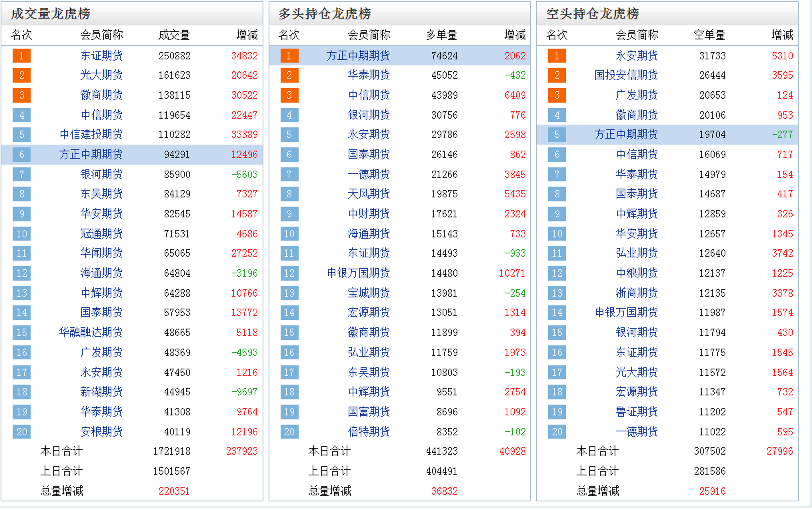
Task: Click the change value 34832
Action: tap(245, 56)
